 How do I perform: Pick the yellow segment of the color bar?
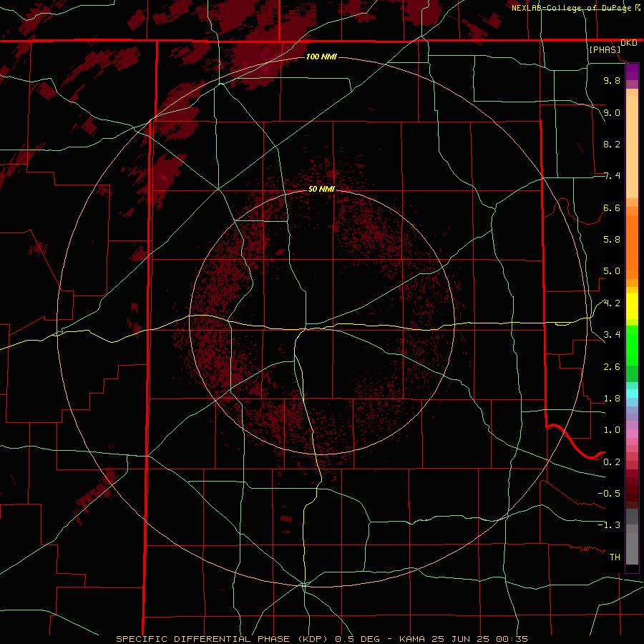tap(632, 306)
